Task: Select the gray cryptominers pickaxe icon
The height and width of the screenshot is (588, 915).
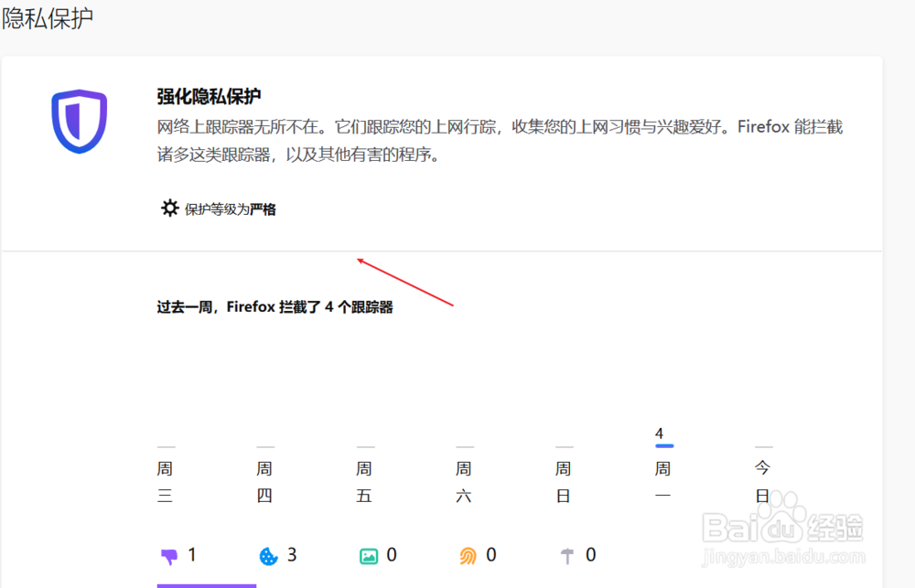Action: pyautogui.click(x=567, y=554)
